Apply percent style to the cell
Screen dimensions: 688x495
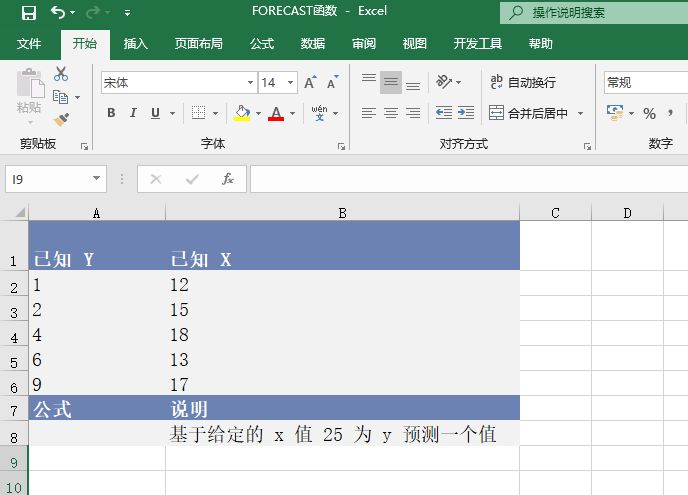pos(649,113)
